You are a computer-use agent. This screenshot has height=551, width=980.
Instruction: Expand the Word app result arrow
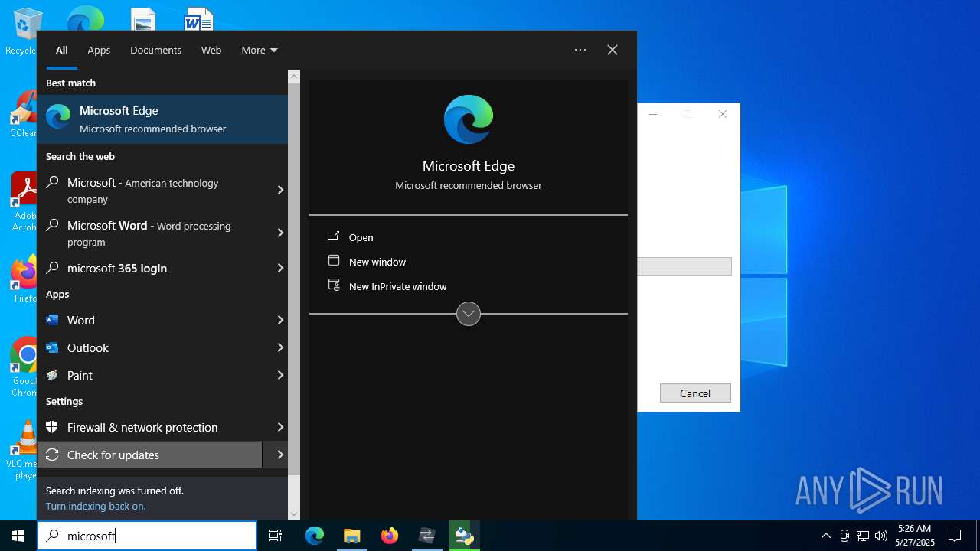280,320
